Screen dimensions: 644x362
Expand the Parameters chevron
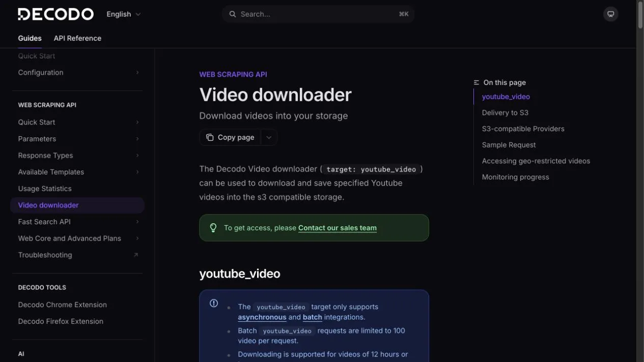(x=137, y=139)
